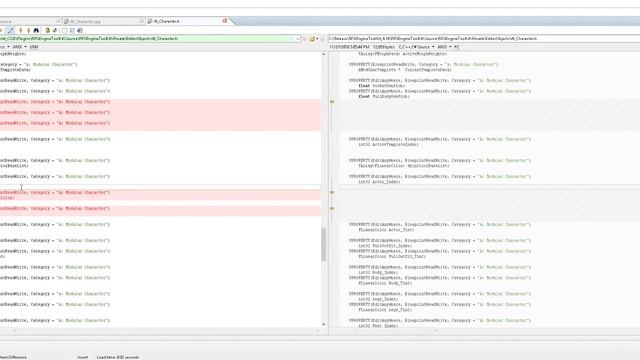The height and width of the screenshot is (360, 640).
Task: Click the left pane scroll-down arrow
Action: click(x=324, y=324)
